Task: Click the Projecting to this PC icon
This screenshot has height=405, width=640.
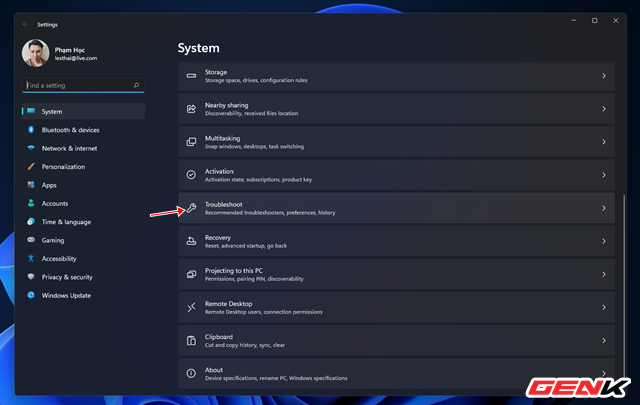Action: 191,274
